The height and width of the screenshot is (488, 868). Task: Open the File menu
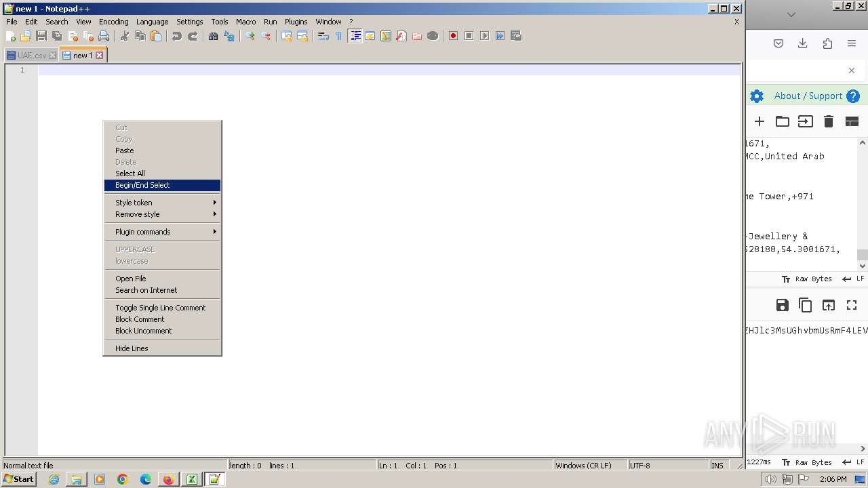[12, 22]
